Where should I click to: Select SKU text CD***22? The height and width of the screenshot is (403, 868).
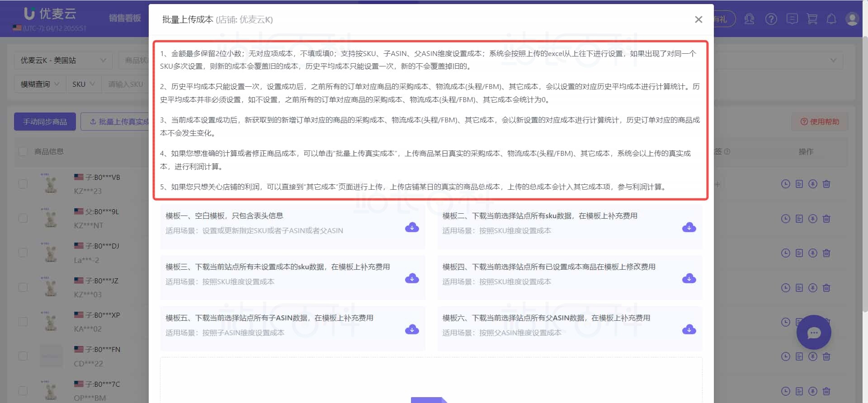pos(89,364)
